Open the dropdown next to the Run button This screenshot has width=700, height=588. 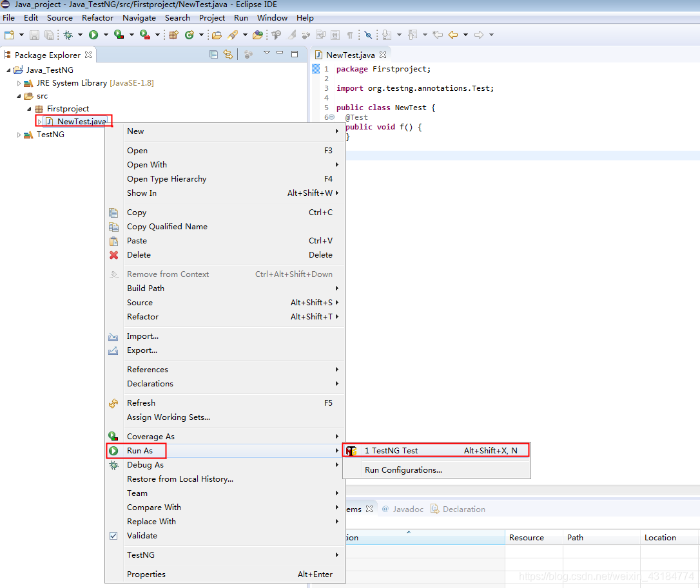click(106, 35)
